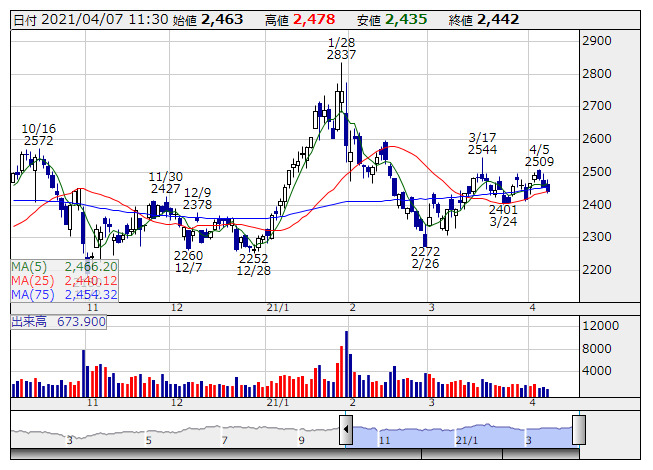This screenshot has width=653, height=470.
Task: Click the 3/17 2544 high annotation
Action: coord(482,144)
